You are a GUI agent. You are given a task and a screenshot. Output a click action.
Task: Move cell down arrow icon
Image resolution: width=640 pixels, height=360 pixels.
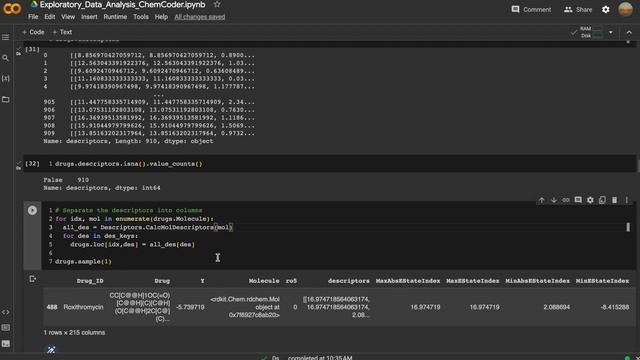point(554,200)
